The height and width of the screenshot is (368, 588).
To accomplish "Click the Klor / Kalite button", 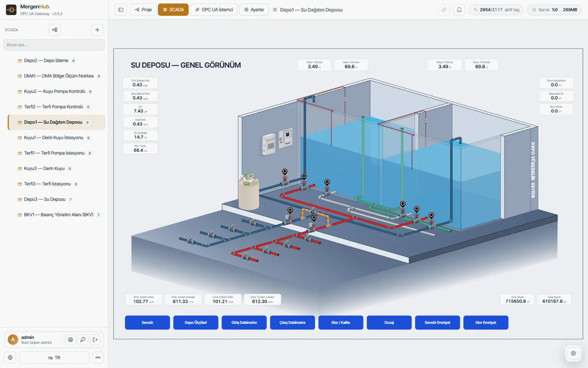I will coord(341,323).
